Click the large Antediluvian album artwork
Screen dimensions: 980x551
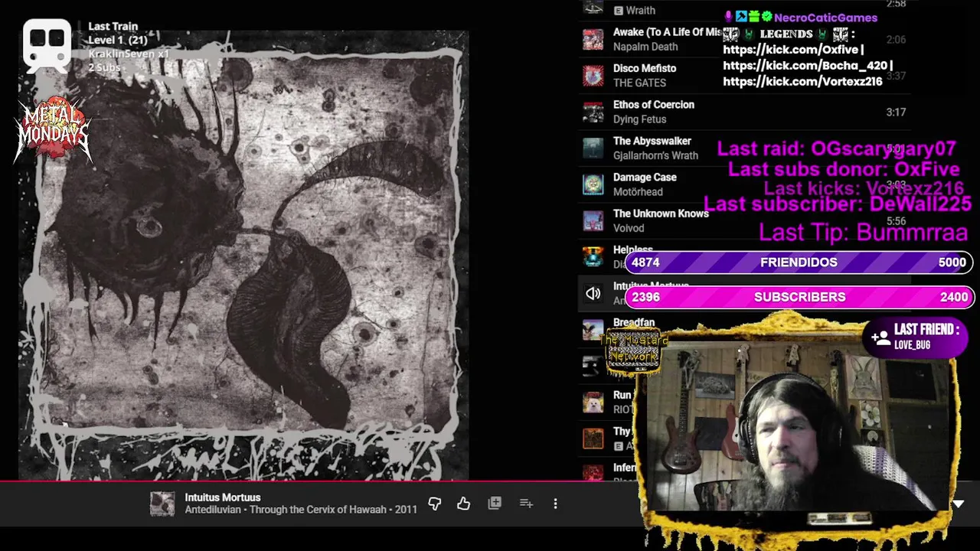[243, 254]
